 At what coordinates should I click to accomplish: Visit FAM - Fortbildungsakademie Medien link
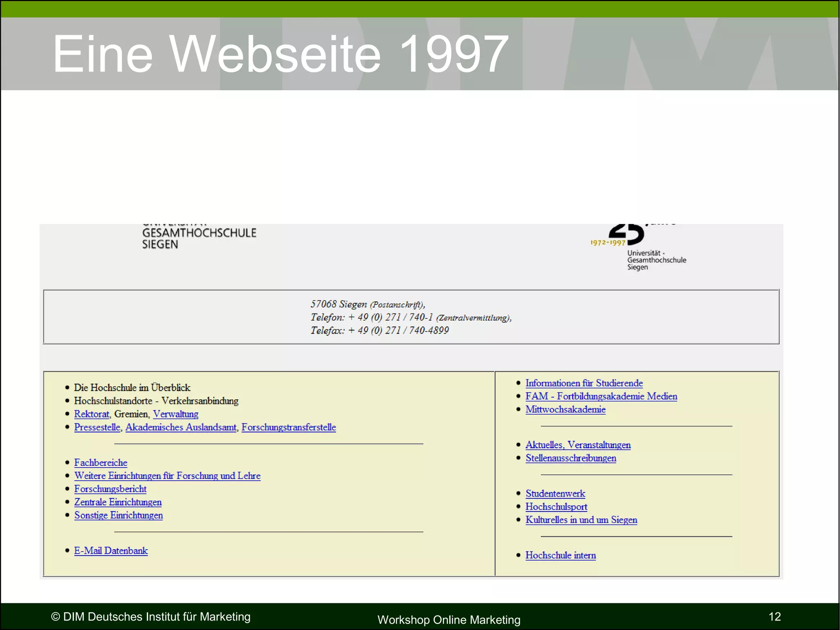601,396
